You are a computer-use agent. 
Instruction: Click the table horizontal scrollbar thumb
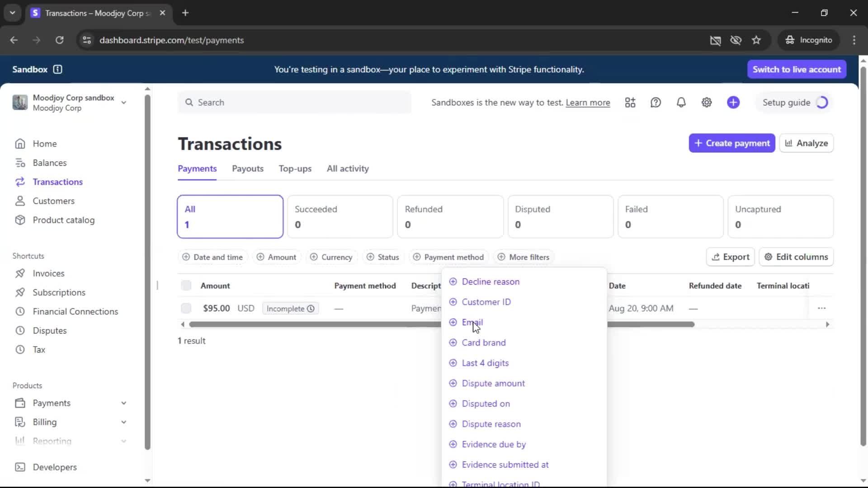click(316, 324)
